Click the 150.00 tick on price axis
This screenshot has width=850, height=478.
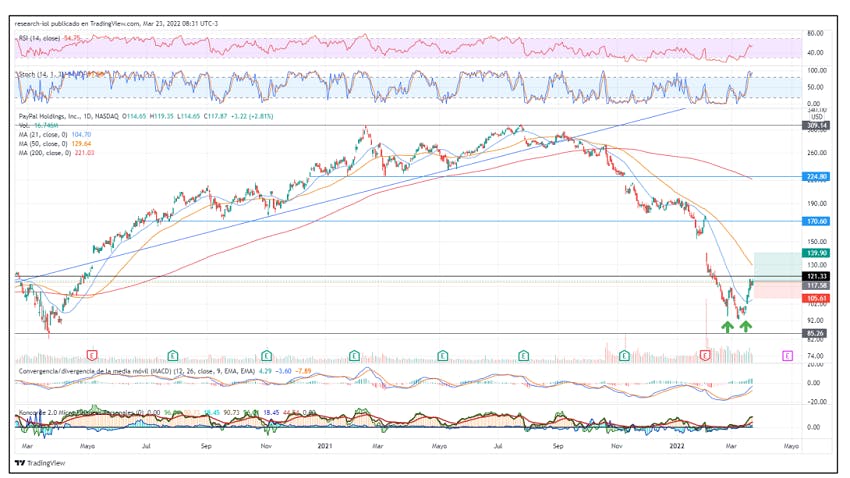[817, 242]
